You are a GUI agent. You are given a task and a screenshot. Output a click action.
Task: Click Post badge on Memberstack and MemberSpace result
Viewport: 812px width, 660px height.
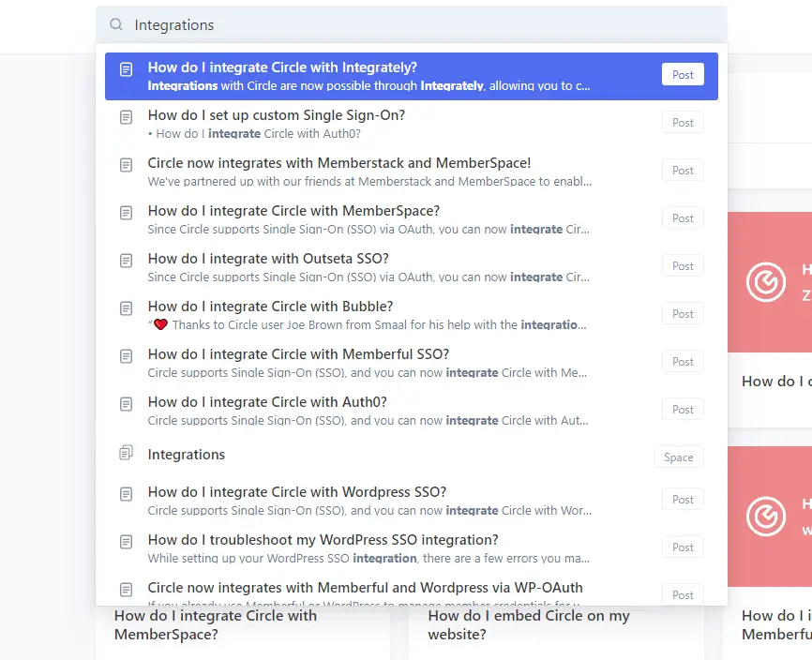point(683,171)
